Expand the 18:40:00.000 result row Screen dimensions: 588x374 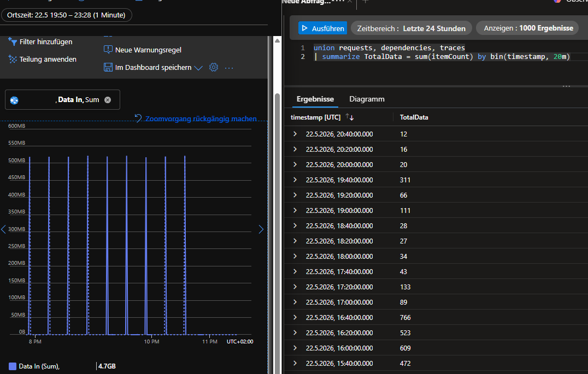coord(295,225)
